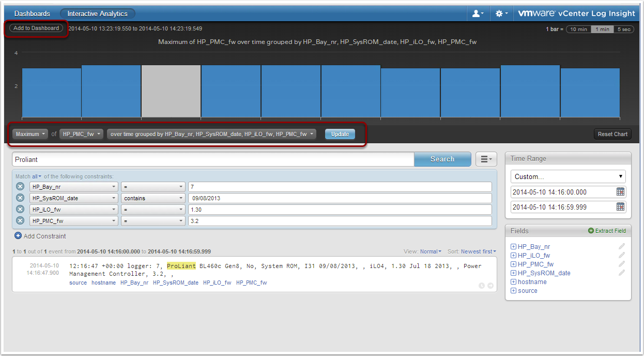The height and width of the screenshot is (356, 644).
Task: Run the Search button
Action: pyautogui.click(x=442, y=159)
